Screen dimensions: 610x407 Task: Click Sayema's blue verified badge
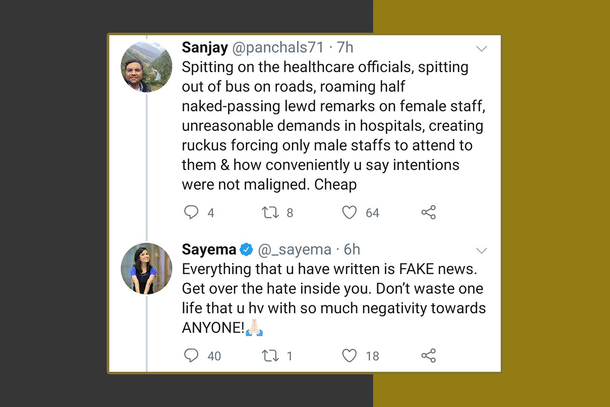click(246, 249)
